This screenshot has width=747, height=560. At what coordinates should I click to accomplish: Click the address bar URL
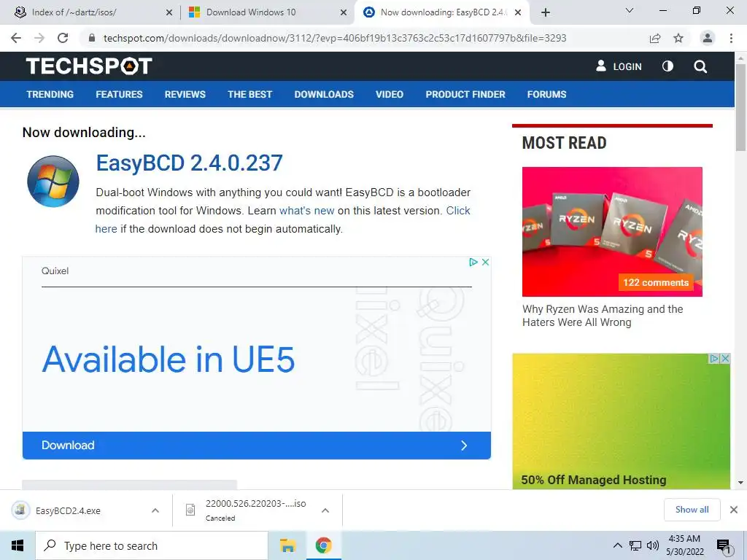tap(334, 38)
